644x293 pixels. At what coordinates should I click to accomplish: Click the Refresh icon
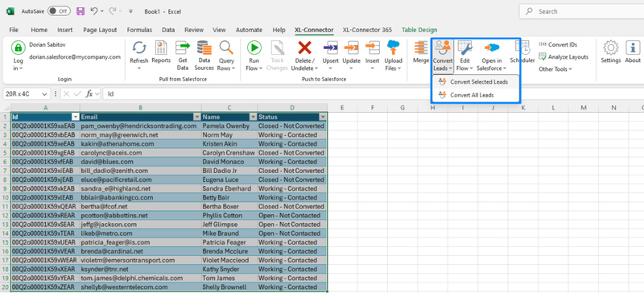click(139, 47)
